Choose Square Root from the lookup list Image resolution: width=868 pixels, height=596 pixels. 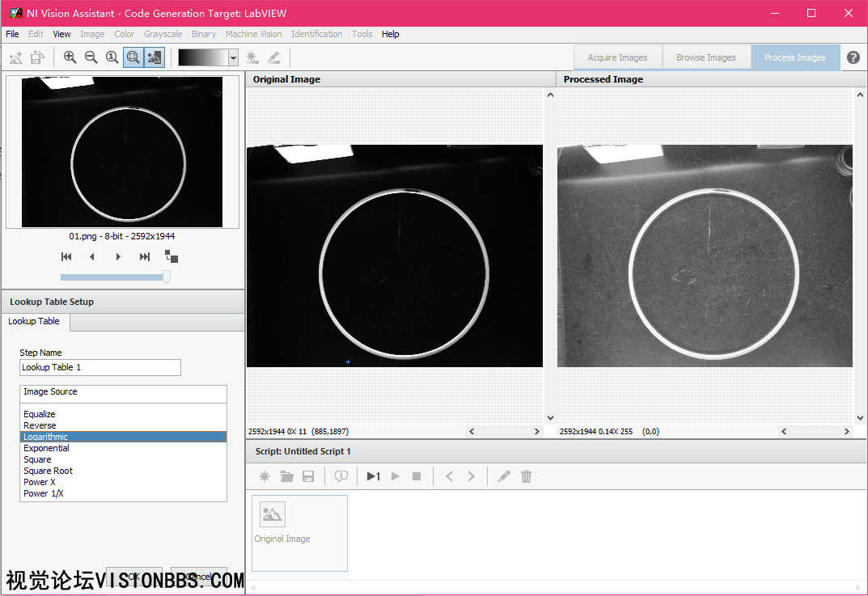[x=48, y=471]
